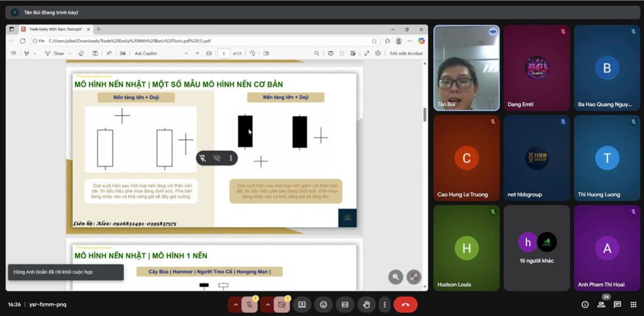This screenshot has width=644, height=316.
Task: Start screen presentation with Present now
Action: pyautogui.click(x=302, y=305)
